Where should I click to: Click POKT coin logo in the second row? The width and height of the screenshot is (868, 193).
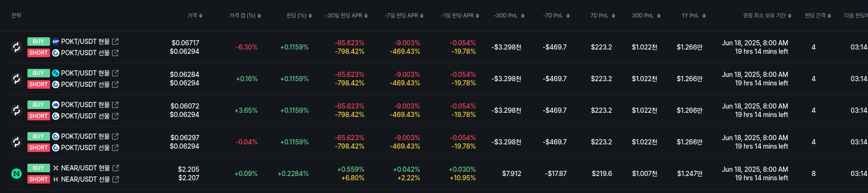click(17, 79)
